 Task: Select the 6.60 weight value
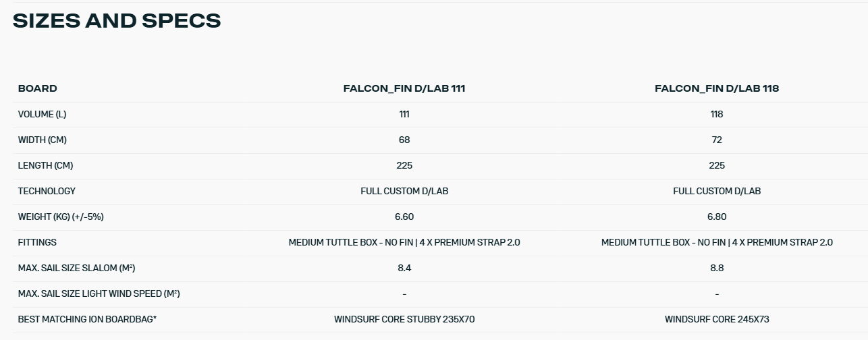click(404, 217)
